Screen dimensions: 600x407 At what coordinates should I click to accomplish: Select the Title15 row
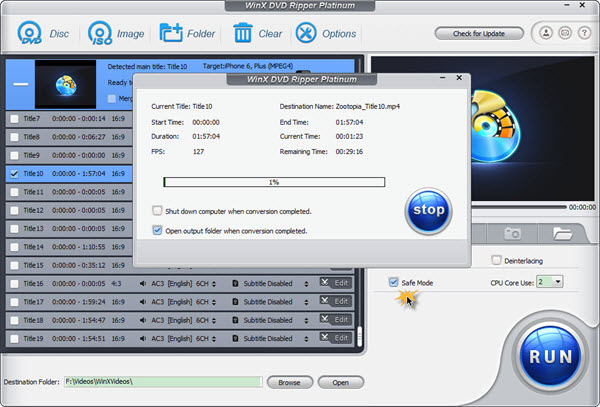[x=69, y=265]
